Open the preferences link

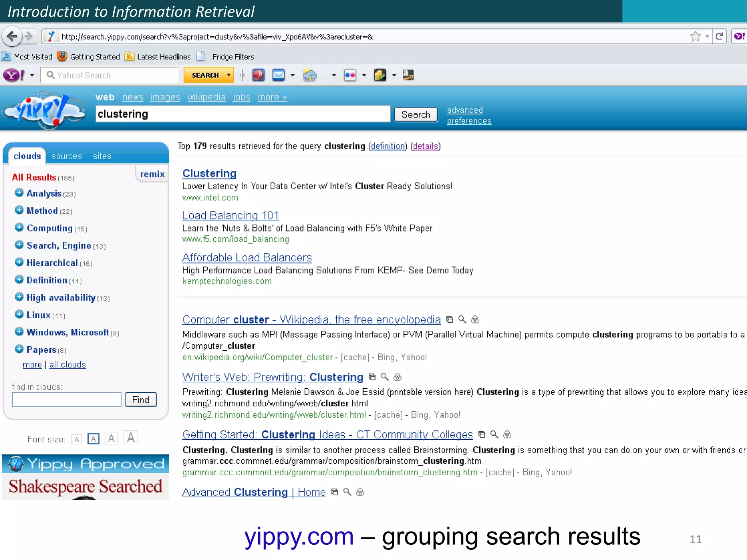(x=469, y=121)
